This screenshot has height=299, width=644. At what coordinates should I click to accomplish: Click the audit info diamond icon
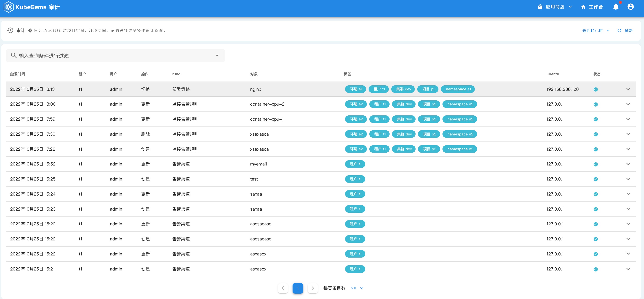click(30, 30)
